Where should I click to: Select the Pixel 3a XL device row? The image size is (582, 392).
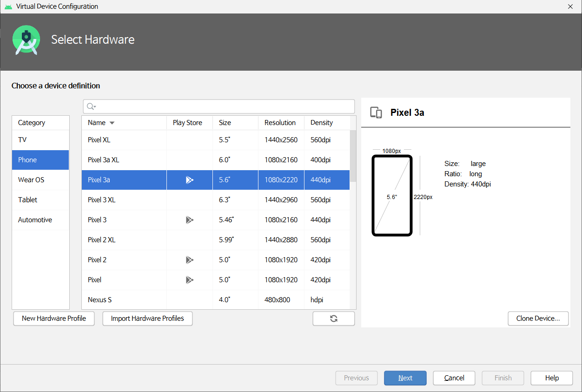click(216, 160)
